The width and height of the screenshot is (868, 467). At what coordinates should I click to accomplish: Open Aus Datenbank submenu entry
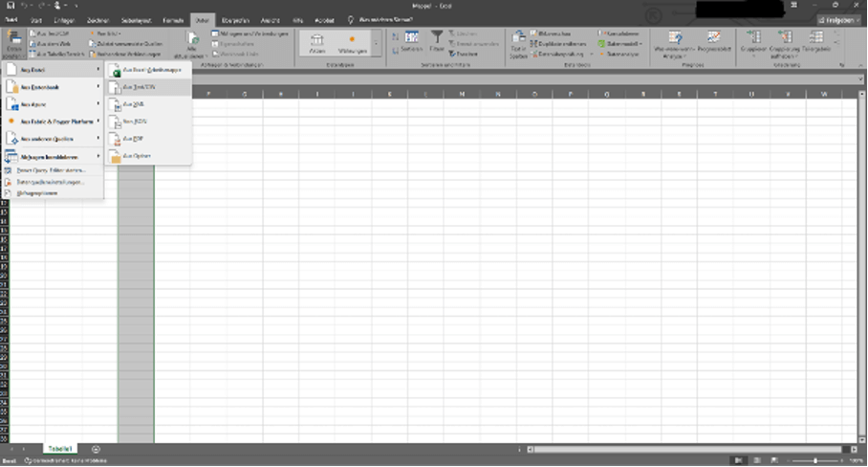pos(54,87)
